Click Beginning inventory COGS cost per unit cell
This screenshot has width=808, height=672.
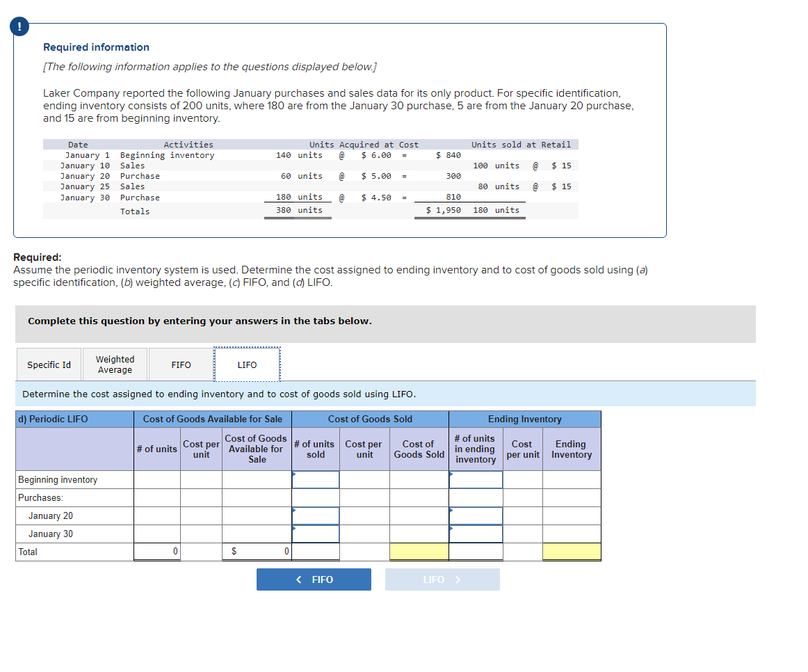click(364, 480)
